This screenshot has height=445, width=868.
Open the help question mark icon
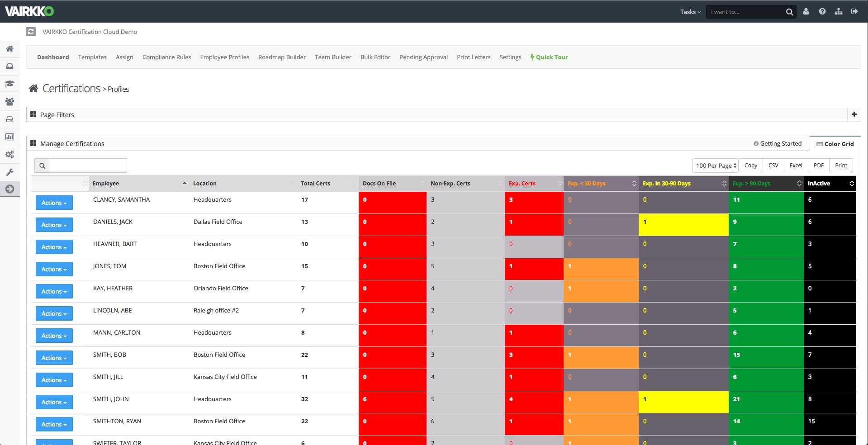coord(822,12)
